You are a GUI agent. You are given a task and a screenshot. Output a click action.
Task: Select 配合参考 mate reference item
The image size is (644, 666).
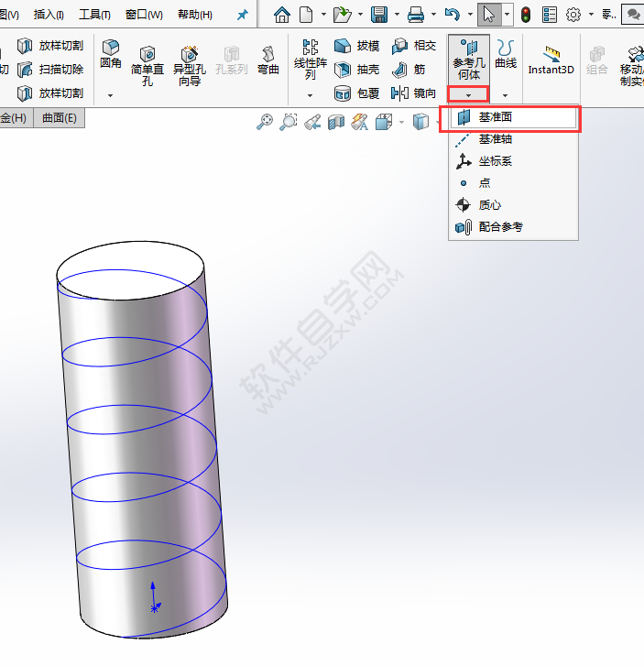514,227
